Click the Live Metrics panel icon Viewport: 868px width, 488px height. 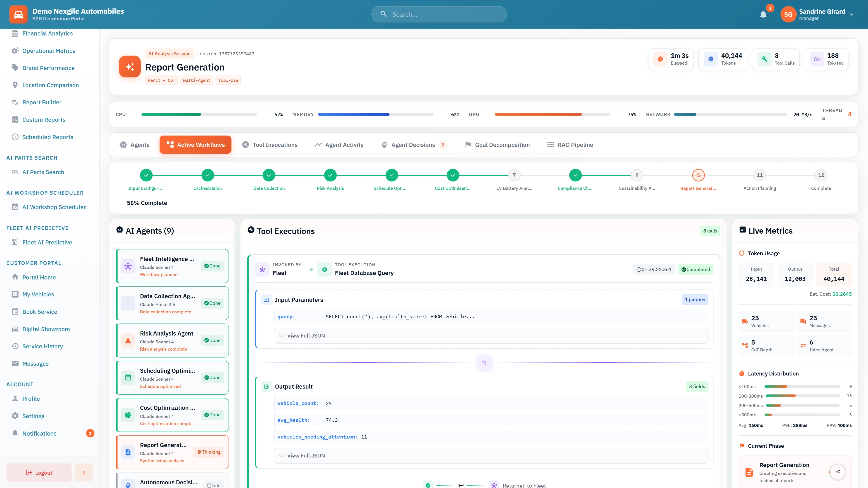tap(743, 229)
